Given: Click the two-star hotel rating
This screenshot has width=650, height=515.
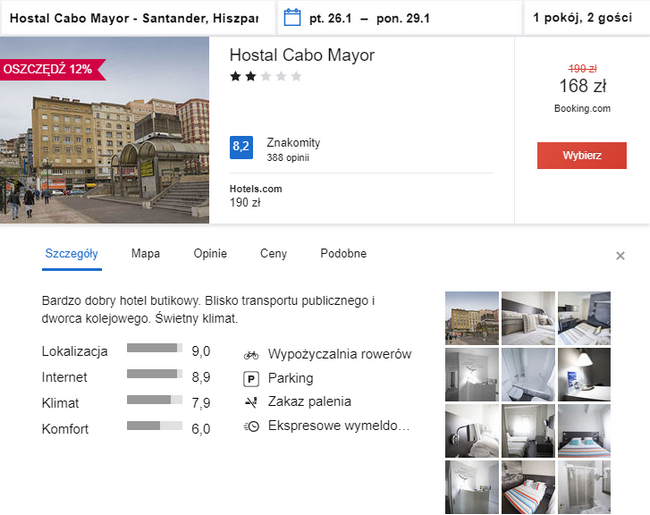Looking at the screenshot, I should [x=266, y=76].
